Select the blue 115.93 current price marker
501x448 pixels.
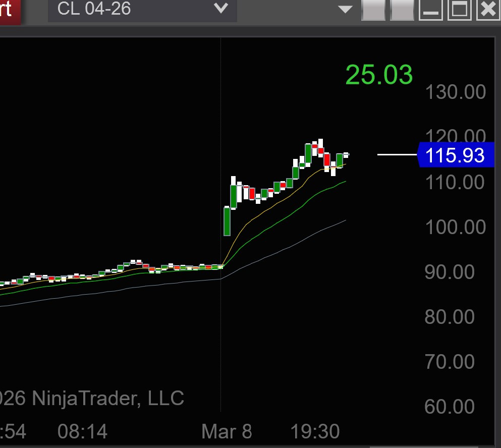click(456, 155)
